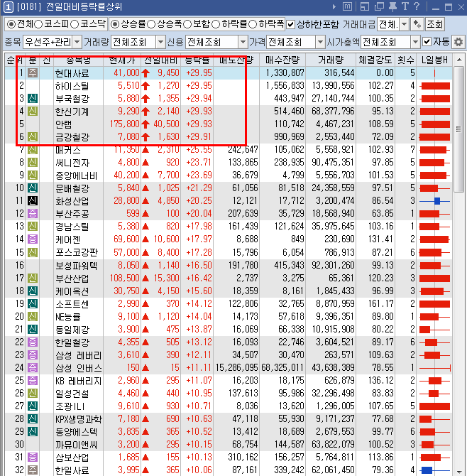Screen dimensions: 467x476
Task: Click the 신 badge on 문배철강 row
Action: coord(33,188)
